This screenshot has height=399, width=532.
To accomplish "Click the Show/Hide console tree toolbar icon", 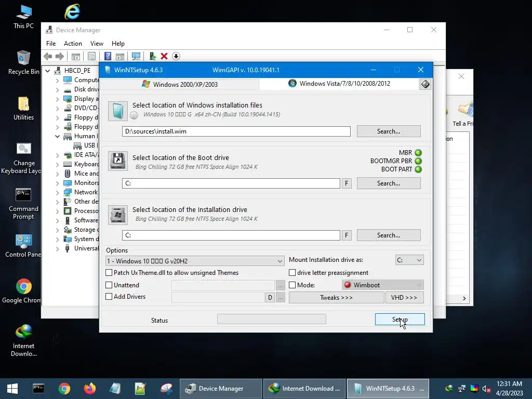I will [76, 56].
